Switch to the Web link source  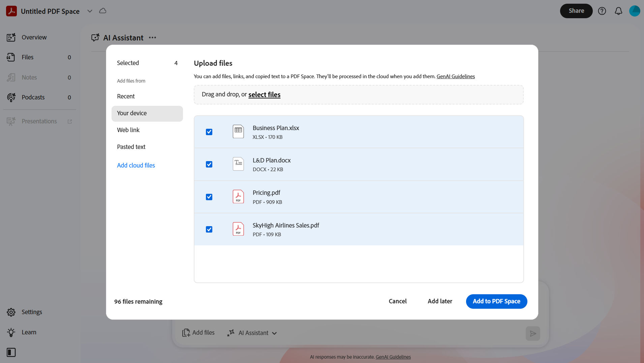coord(147,130)
